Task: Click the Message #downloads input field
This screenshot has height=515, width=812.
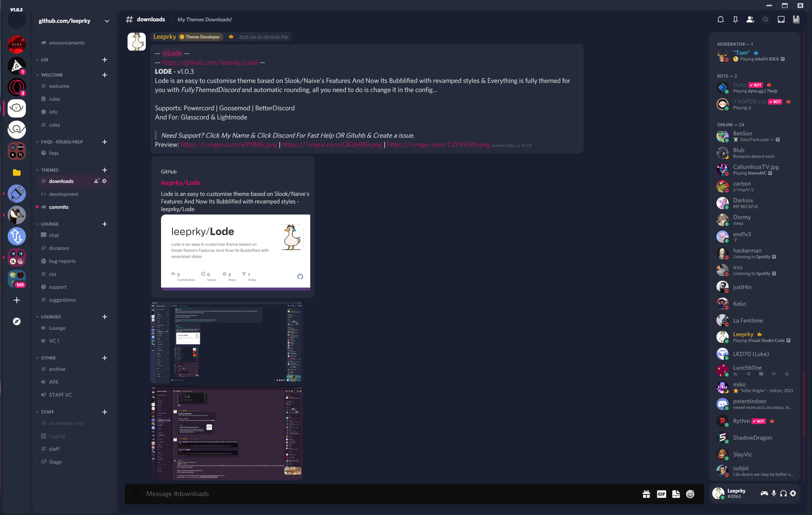Action: click(x=381, y=494)
